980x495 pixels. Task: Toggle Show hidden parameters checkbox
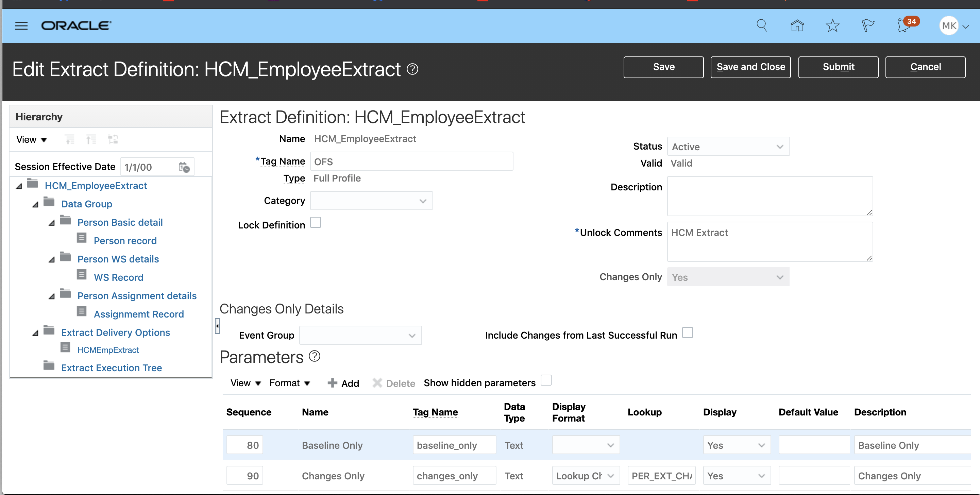pos(546,380)
